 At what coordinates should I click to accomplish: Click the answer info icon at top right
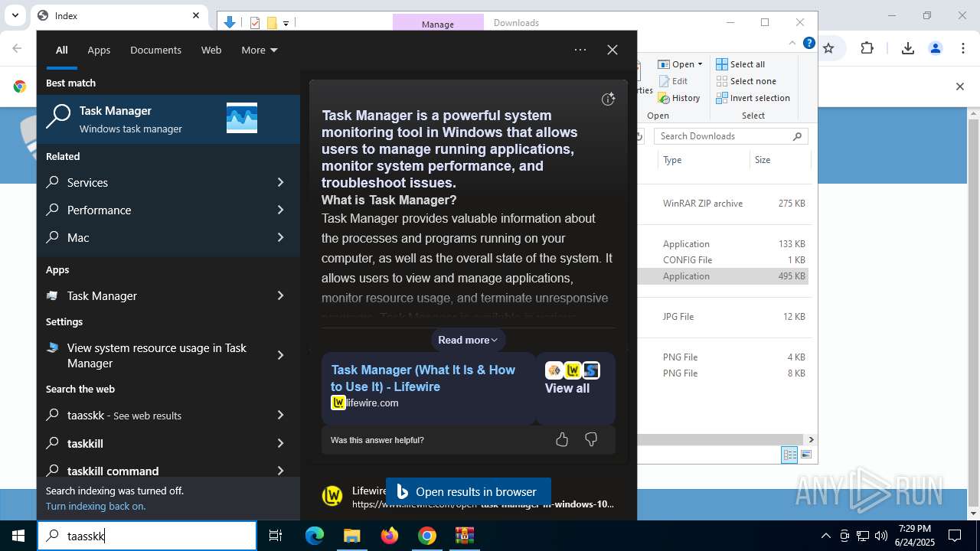(x=608, y=99)
